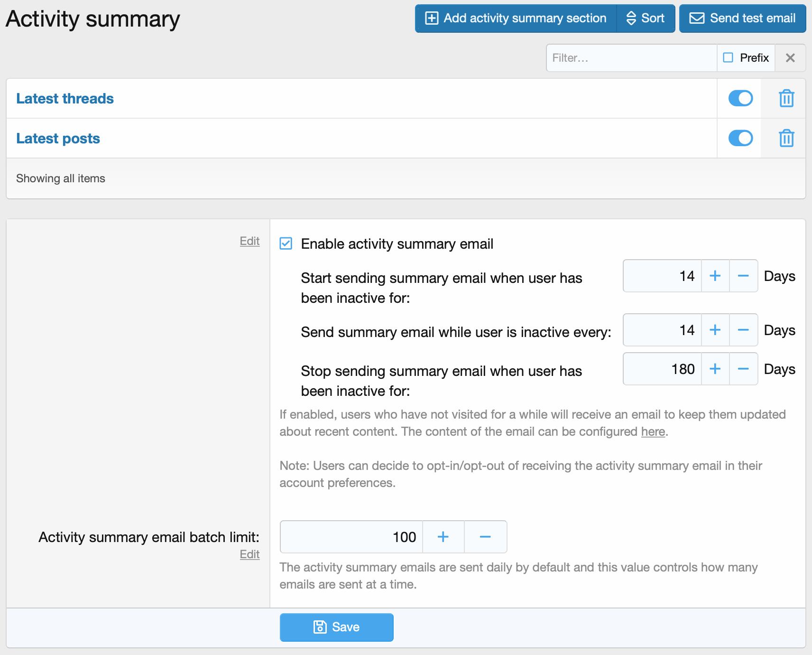Image resolution: width=812 pixels, height=655 pixels.
Task: Increase email batch limit with plus
Action: [443, 537]
